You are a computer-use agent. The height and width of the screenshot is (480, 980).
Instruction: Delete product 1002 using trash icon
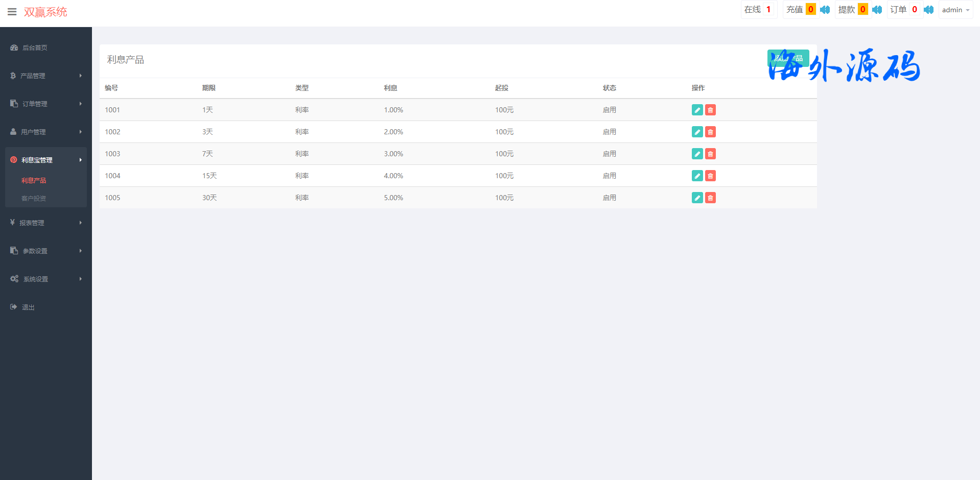coord(710,132)
